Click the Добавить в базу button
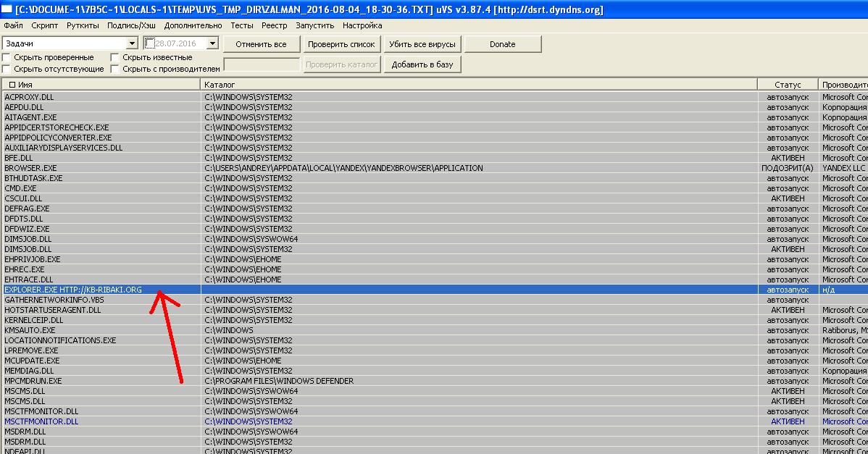 tap(422, 64)
